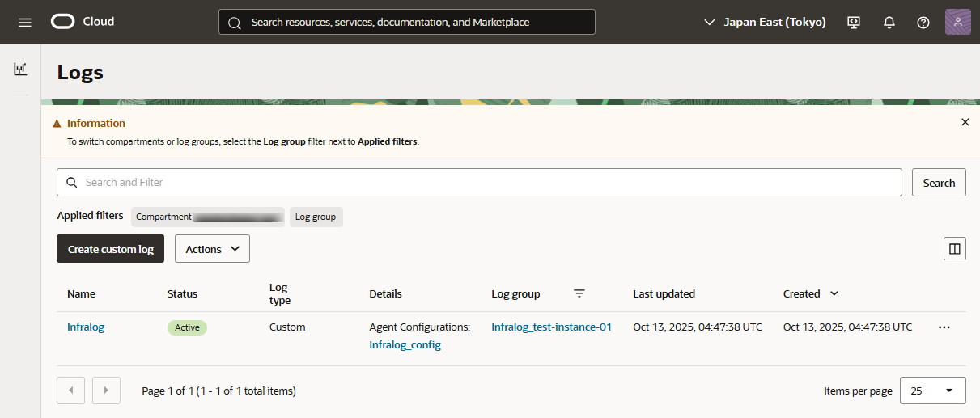Expand the Actions dropdown
Screen dimensions: 980x418
tap(212, 249)
